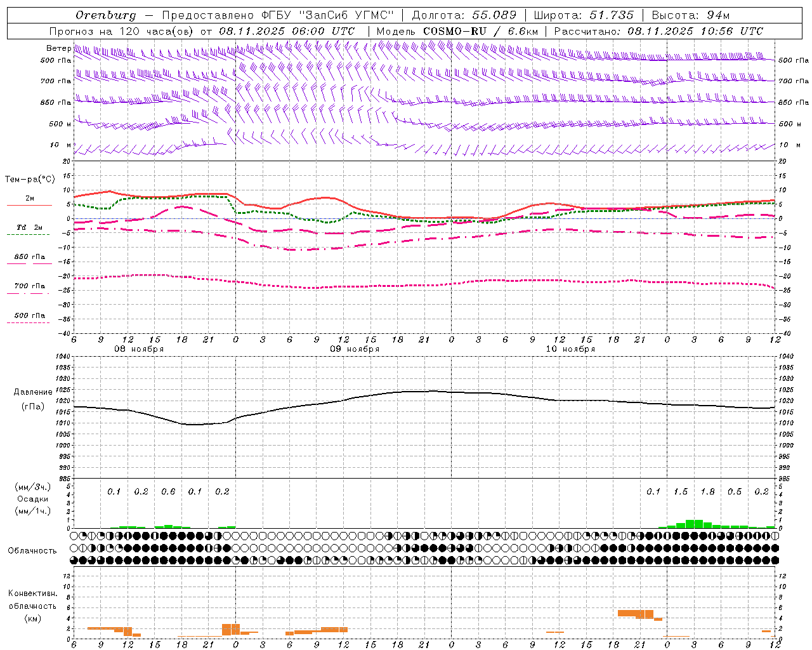This screenshot has height=650, width=812.
Task: Click the Рассчитано: 08.11.2025 10:56 UTC text
Action: tap(658, 31)
